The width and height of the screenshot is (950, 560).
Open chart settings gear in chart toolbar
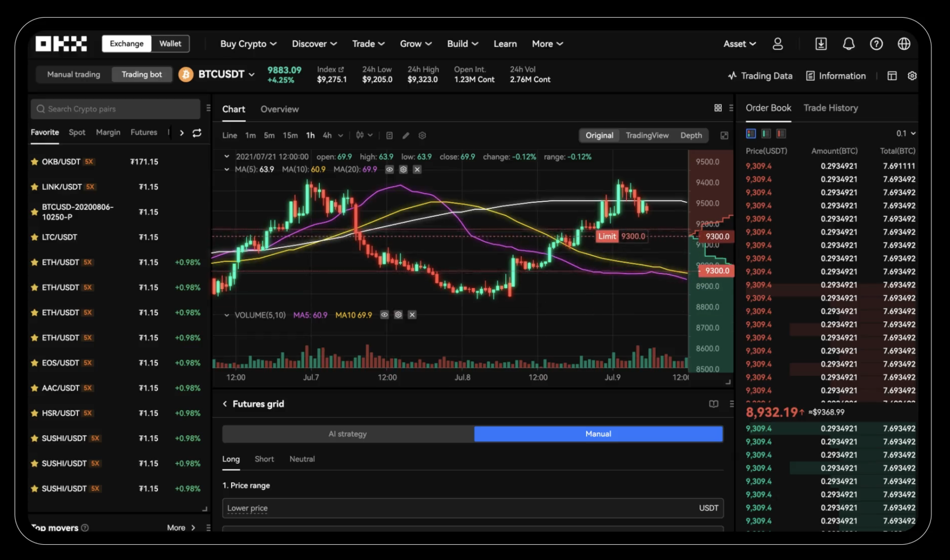click(x=422, y=135)
